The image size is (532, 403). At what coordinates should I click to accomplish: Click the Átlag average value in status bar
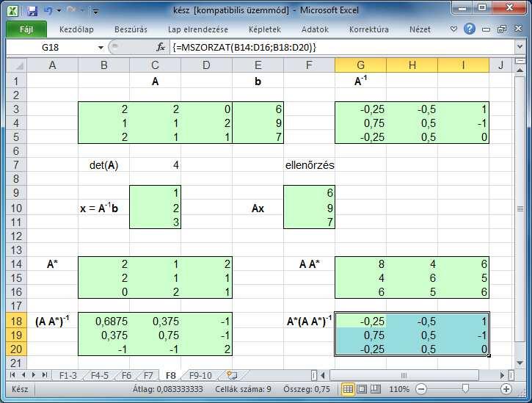point(167,389)
